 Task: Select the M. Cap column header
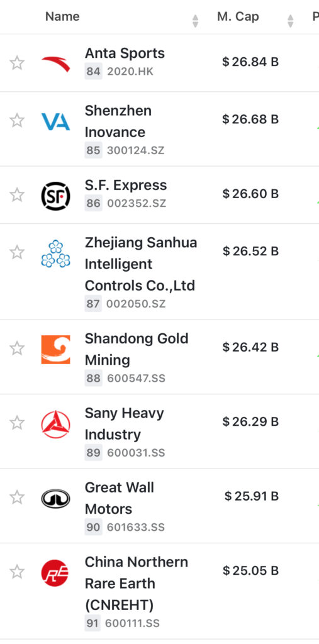coord(238,16)
